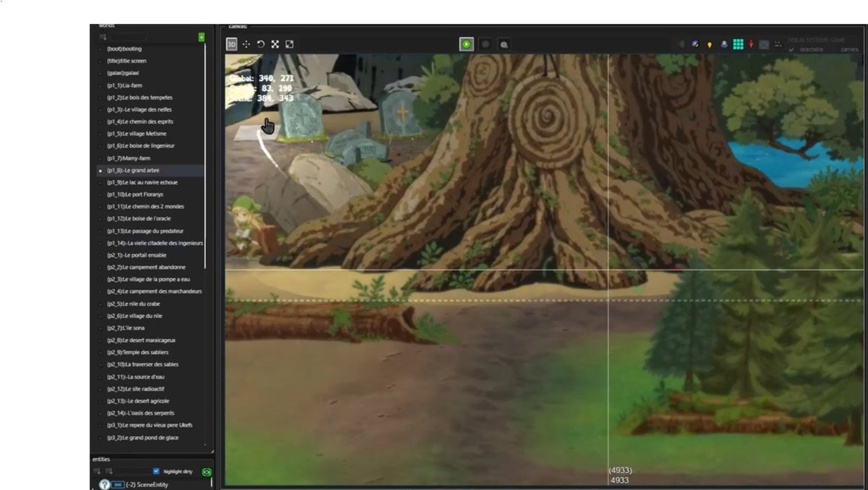Select world Le portail ensable
This screenshot has width=868, height=490.
(151, 255)
